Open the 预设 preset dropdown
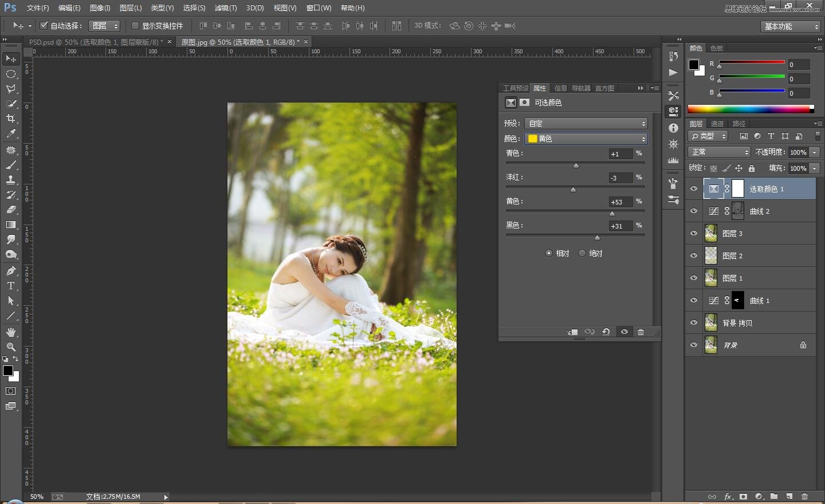The image size is (825, 504). tap(586, 124)
